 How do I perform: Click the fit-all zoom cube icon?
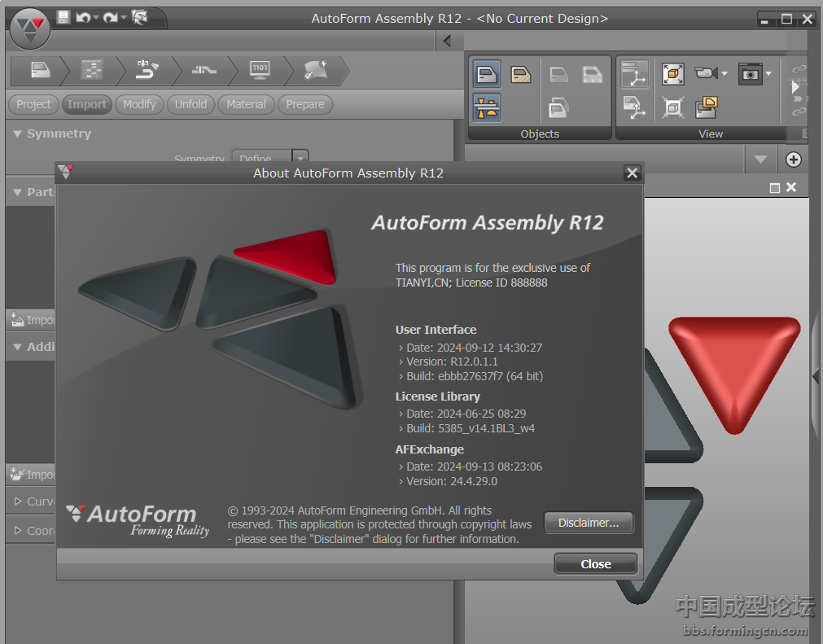(x=673, y=74)
